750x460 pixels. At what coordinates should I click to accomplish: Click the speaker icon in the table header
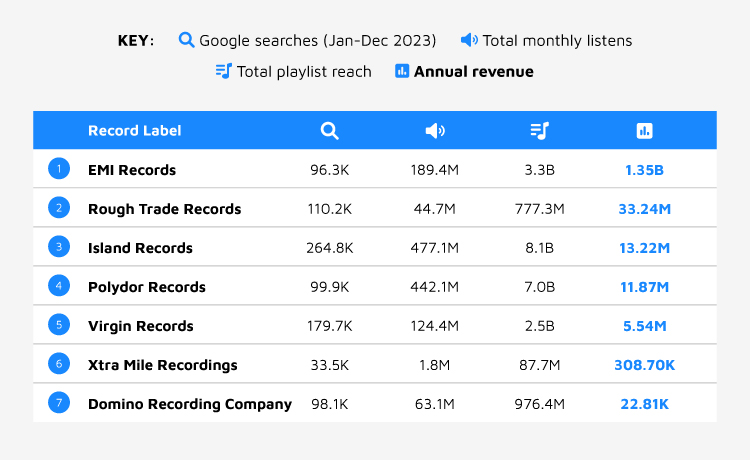tap(435, 131)
